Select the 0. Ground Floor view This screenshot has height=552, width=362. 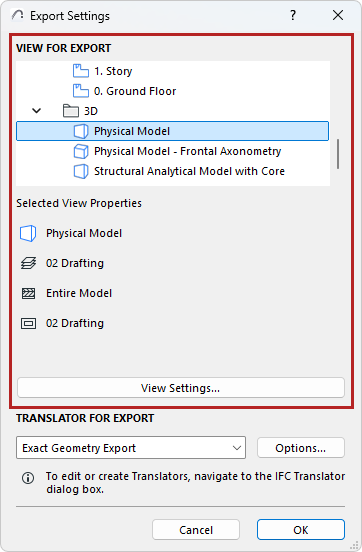point(173,91)
